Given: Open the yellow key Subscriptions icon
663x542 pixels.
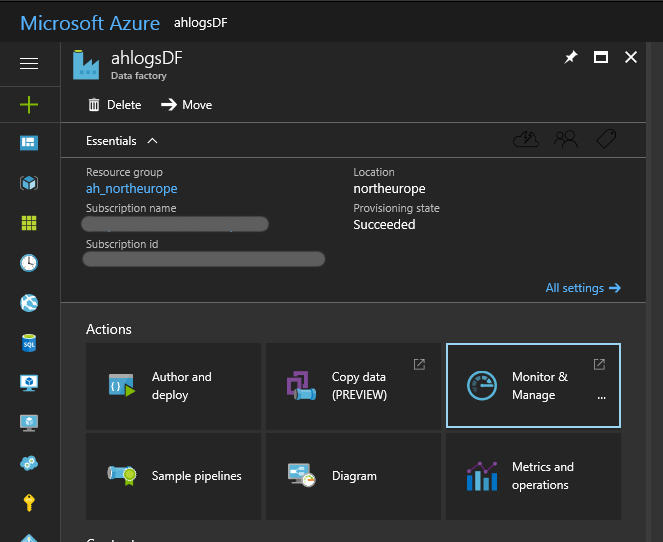Looking at the screenshot, I should click(x=29, y=503).
